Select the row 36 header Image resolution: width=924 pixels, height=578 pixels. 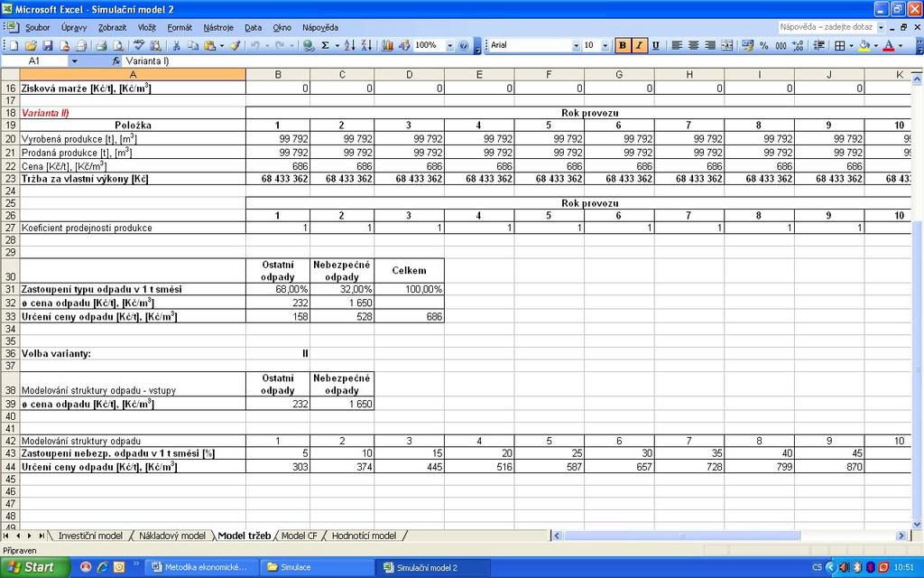click(10, 353)
